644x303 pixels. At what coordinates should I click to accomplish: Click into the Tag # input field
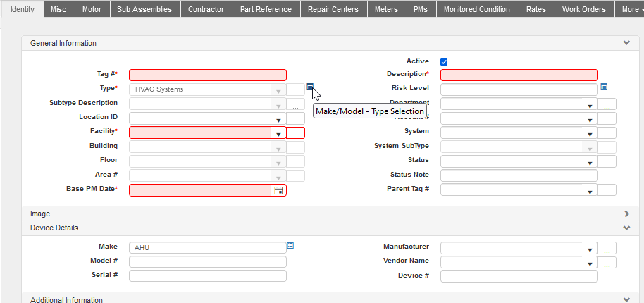pyautogui.click(x=208, y=75)
